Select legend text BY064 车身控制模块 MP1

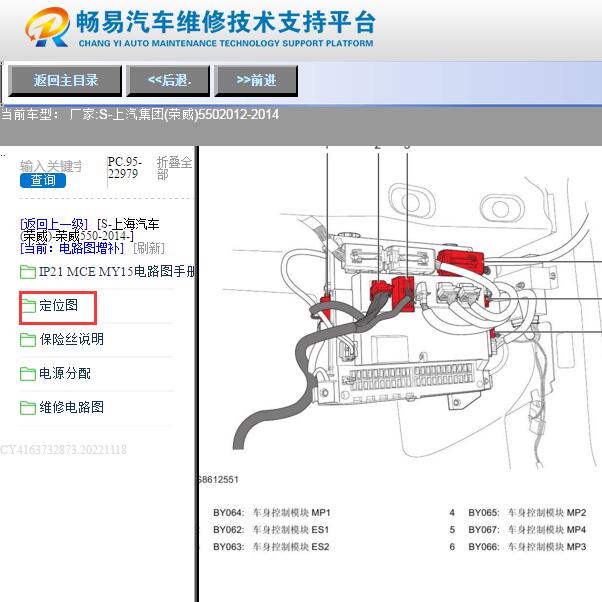271,513
